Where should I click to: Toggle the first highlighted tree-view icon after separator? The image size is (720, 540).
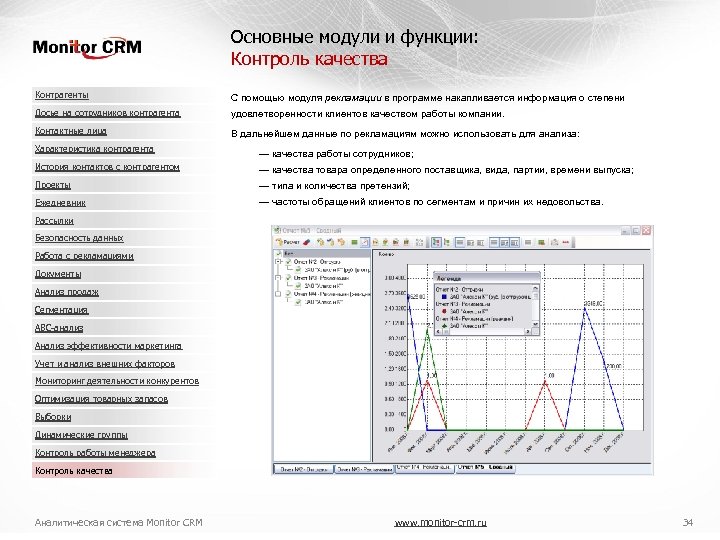[x=436, y=242]
